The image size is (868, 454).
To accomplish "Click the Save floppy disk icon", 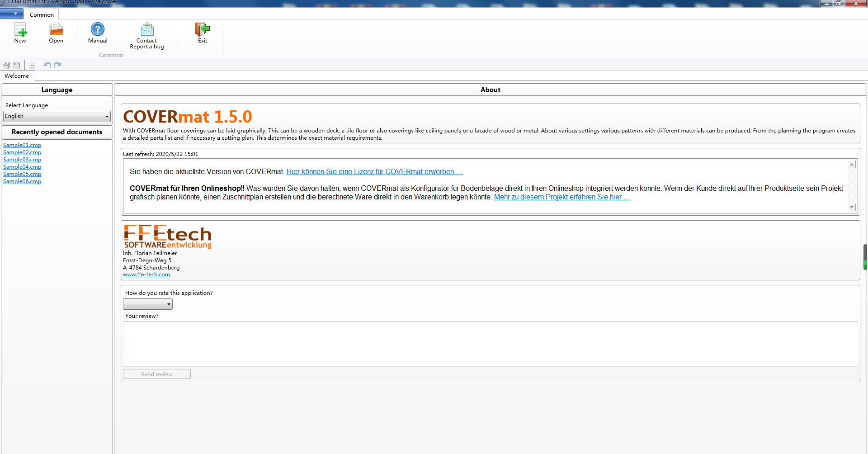I will (x=17, y=66).
